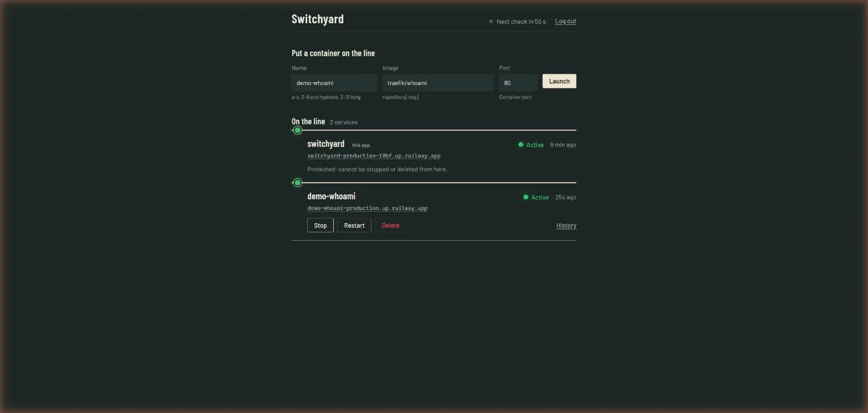The image size is (868, 413).
Task: Click the switchyard Active status dot
Action: (x=520, y=144)
